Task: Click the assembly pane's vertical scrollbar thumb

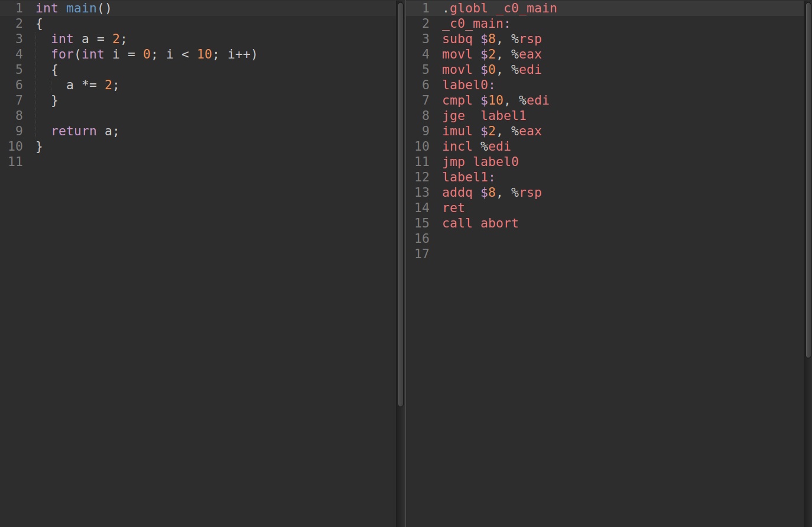Action: point(808,180)
